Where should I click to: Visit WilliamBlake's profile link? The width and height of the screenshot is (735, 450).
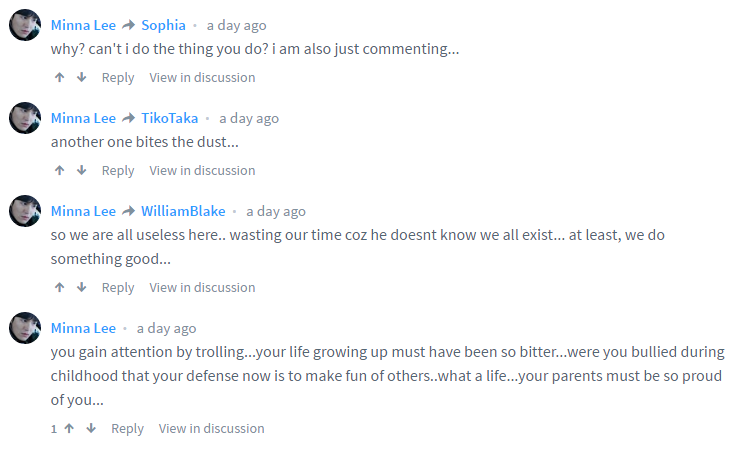(x=183, y=211)
